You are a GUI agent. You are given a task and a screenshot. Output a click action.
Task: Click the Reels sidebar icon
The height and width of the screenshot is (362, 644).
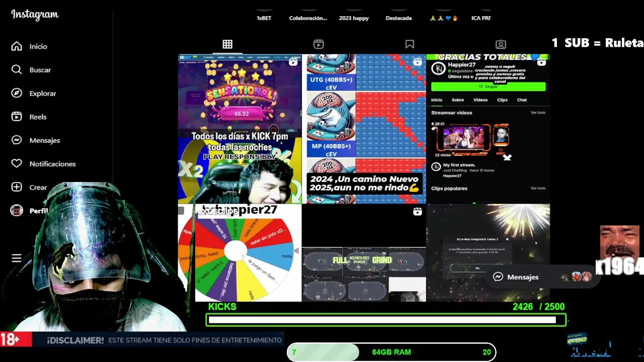[x=17, y=117]
